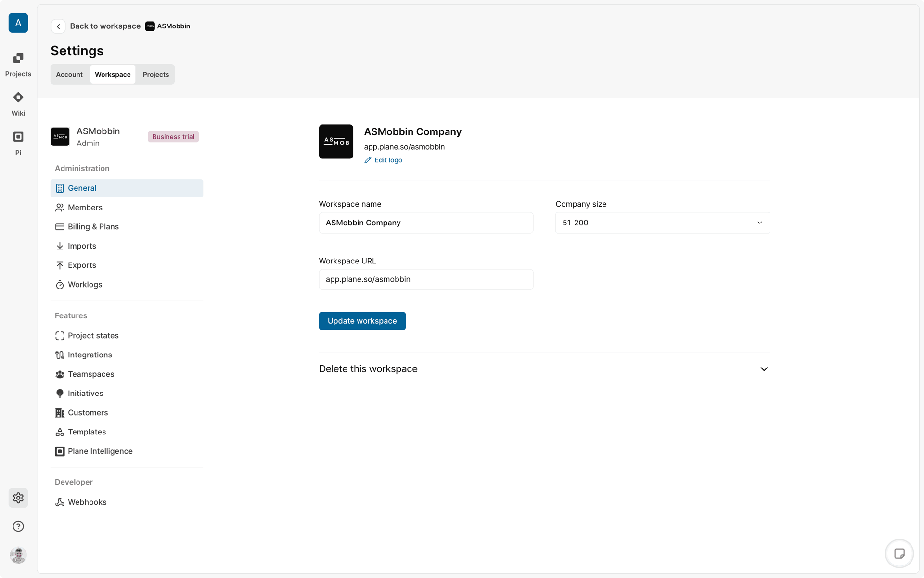Click the Billing & Plans card icon
Screen dimensions: 924x578
60,227
